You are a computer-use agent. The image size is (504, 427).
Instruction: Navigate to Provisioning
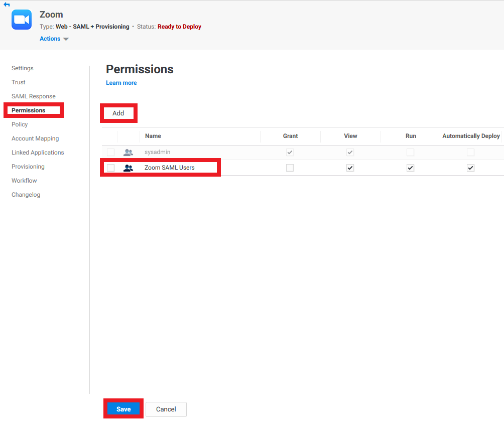click(28, 167)
